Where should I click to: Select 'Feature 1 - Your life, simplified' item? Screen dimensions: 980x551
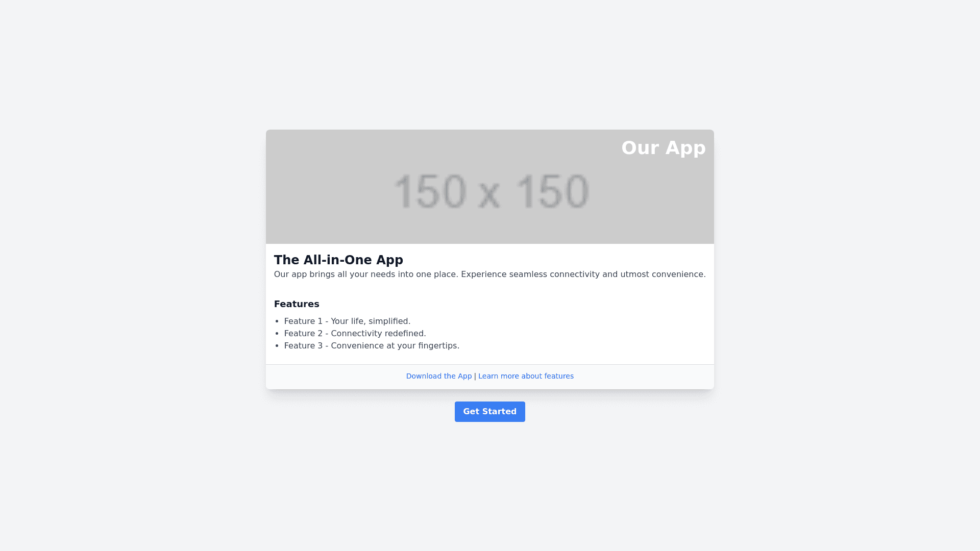pyautogui.click(x=347, y=321)
